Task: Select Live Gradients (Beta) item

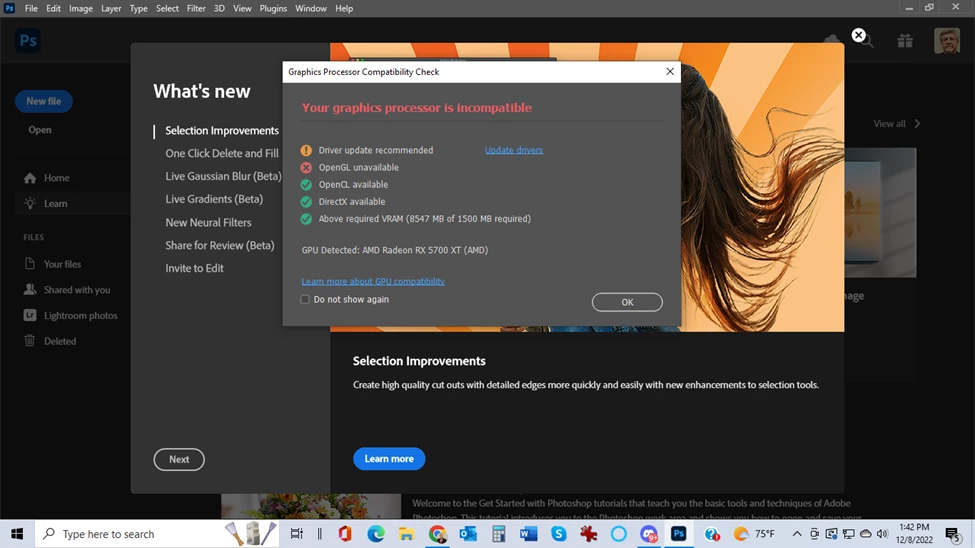Action: coord(214,199)
